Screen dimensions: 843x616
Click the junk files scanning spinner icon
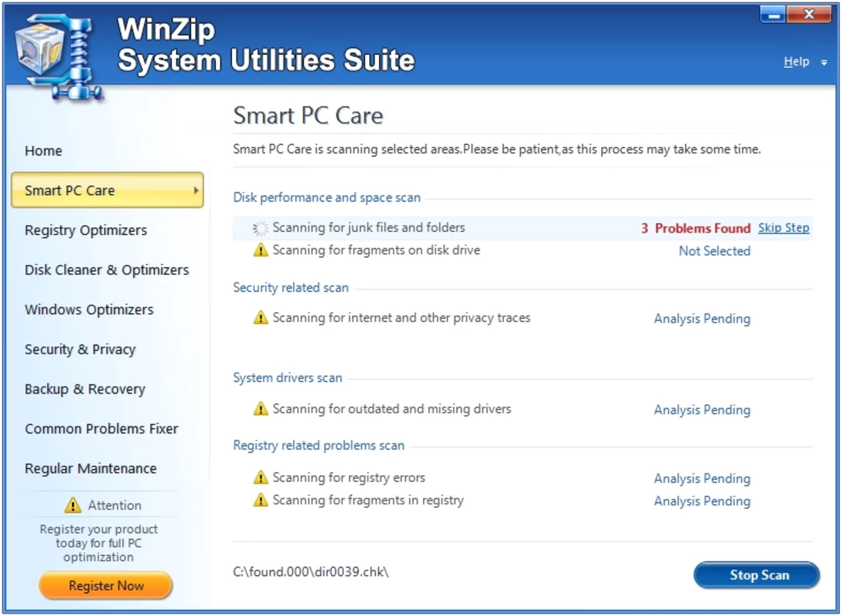[260, 228]
